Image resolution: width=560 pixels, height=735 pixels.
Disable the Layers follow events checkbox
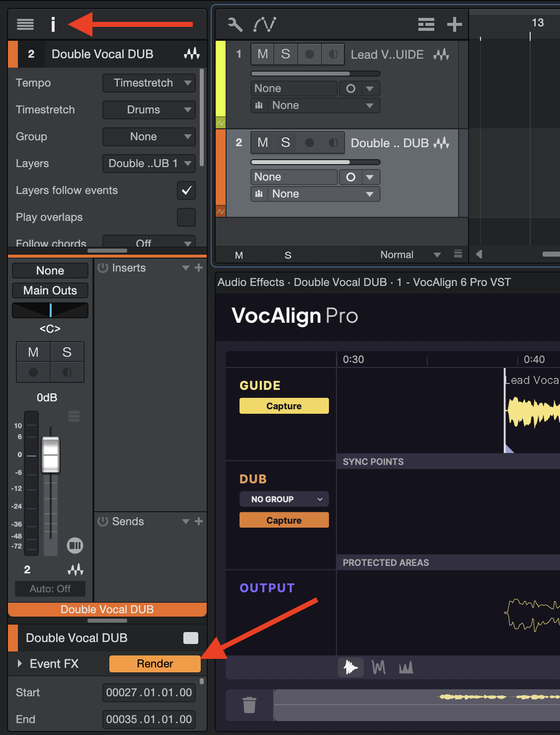[186, 190]
